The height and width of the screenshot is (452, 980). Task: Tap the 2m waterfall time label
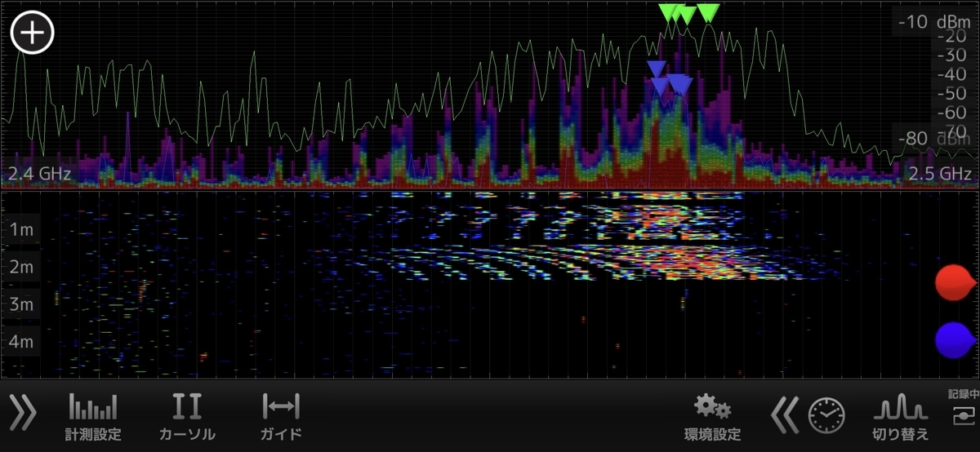point(21,267)
